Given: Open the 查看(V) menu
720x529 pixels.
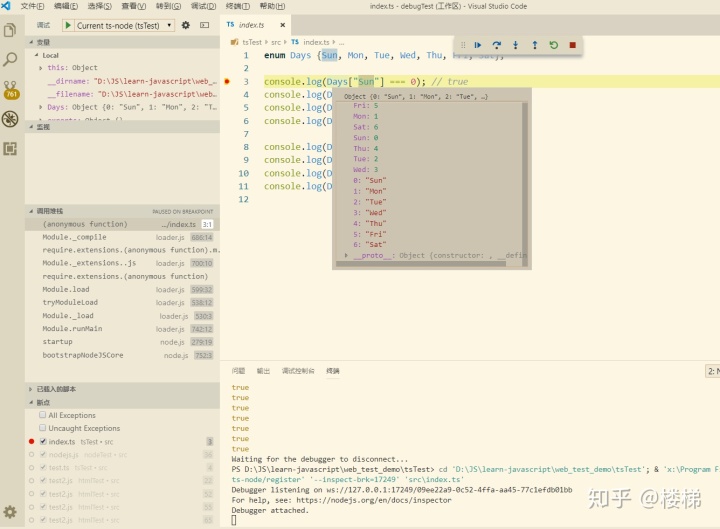Looking at the screenshot, I should click(134, 6).
